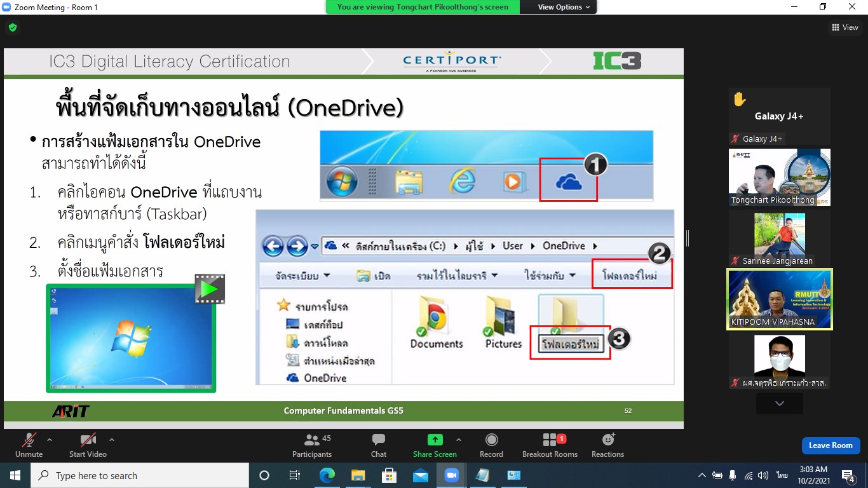The image size is (868, 488).
Task: Click the forward arrow in slide explorer
Action: (297, 246)
